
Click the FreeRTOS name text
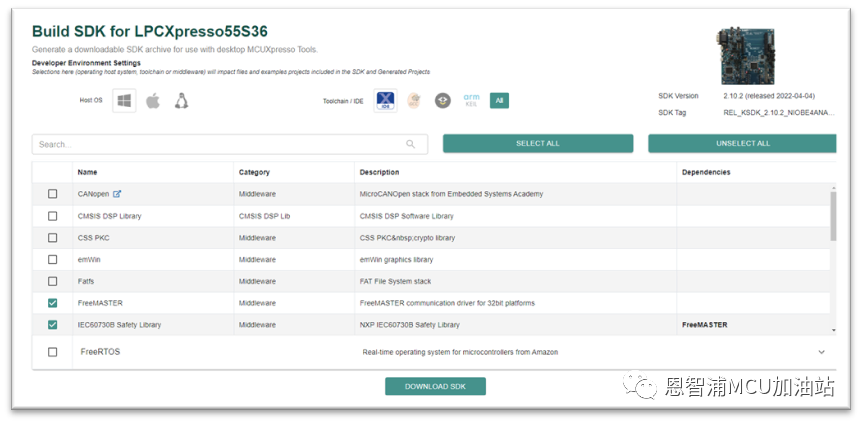(100, 351)
